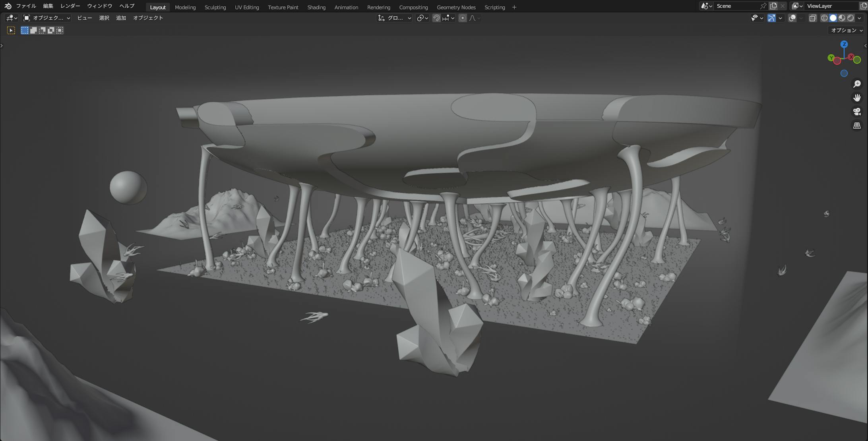Create a new scene with copy icon
868x441 pixels.
point(773,6)
